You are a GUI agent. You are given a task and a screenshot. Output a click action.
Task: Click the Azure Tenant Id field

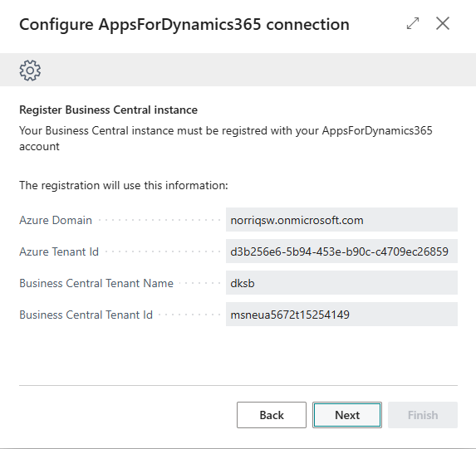tap(341, 251)
